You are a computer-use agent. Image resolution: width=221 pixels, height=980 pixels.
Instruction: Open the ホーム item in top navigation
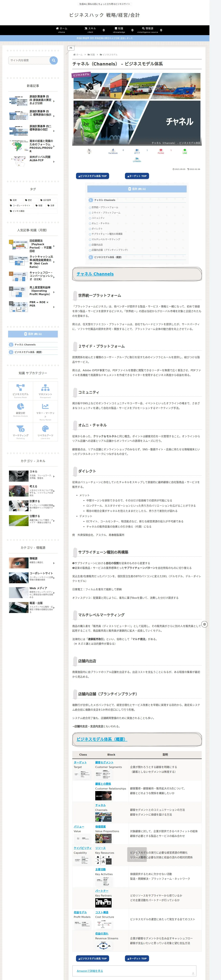tap(61, 30)
